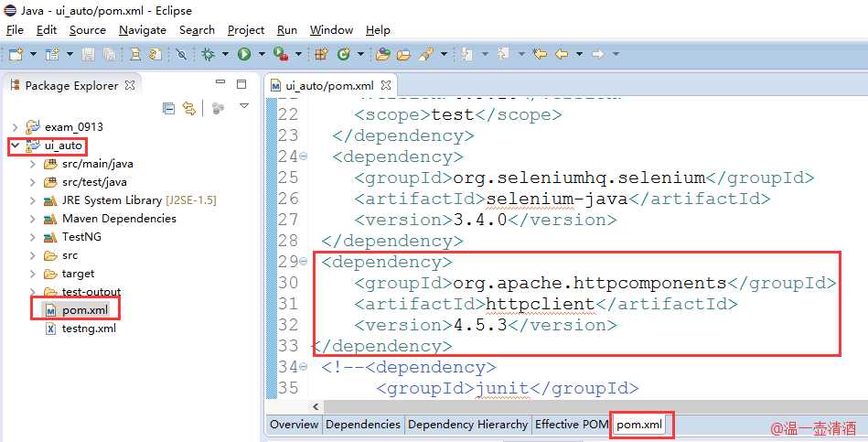Maximize the Package Explorer panel
Screen dimensions: 868x442
click(241, 84)
